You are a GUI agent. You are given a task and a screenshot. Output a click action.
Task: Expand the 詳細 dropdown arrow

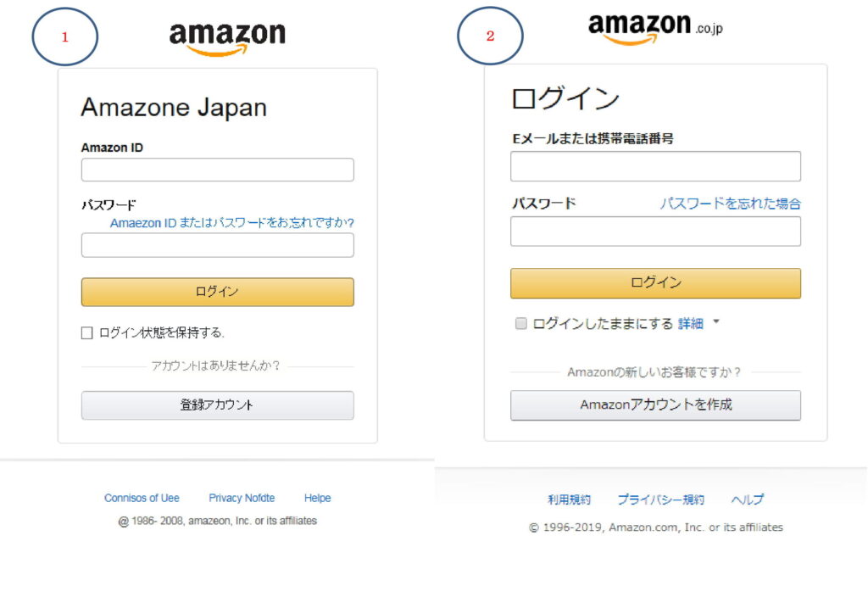(x=715, y=322)
